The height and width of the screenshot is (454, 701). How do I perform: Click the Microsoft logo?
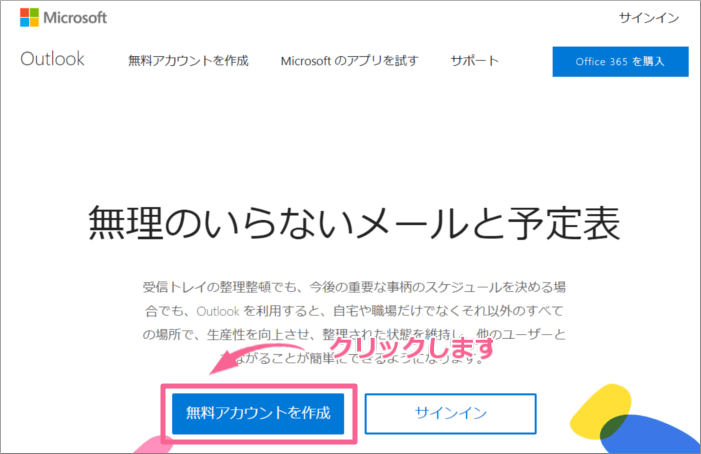pos(63,17)
